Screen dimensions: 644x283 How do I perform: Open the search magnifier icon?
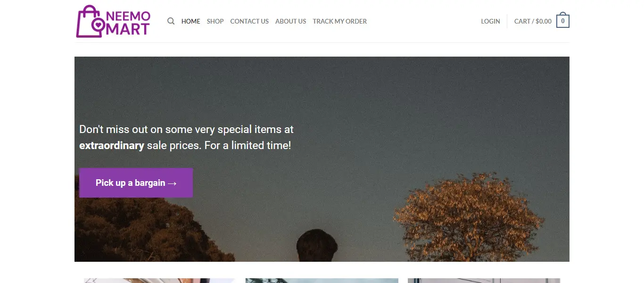[171, 21]
